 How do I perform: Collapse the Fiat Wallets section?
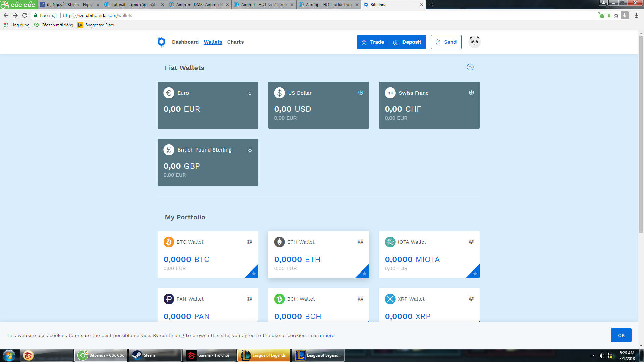click(x=470, y=67)
